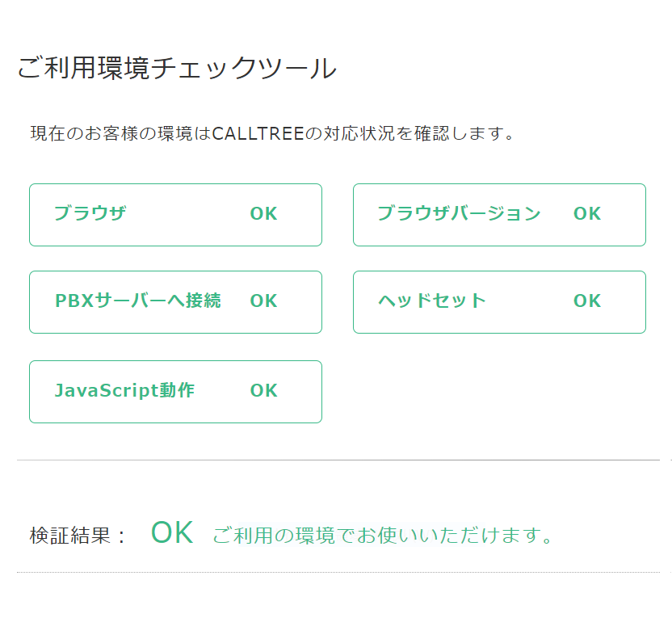This screenshot has height=639, width=672.
Task: Select the JavaScript動作 check box
Action: (x=175, y=392)
